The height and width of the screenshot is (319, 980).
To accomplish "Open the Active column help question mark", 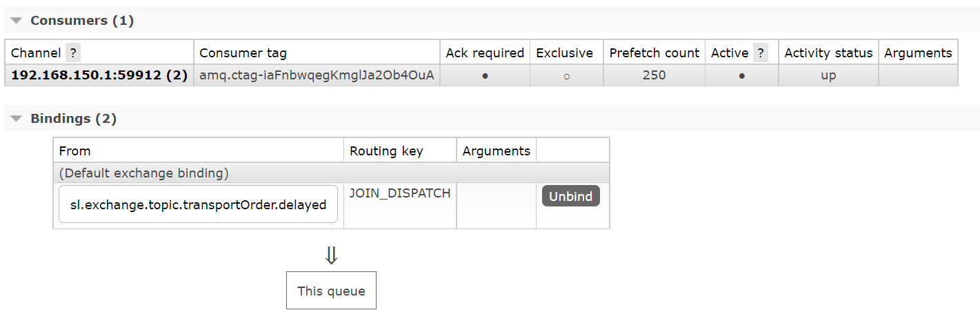I will tap(760, 53).
